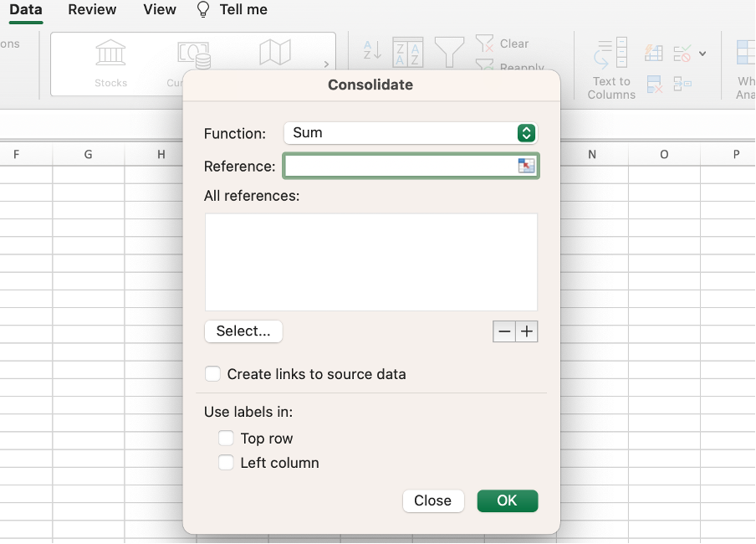Click the Geography map data type icon

tap(275, 54)
